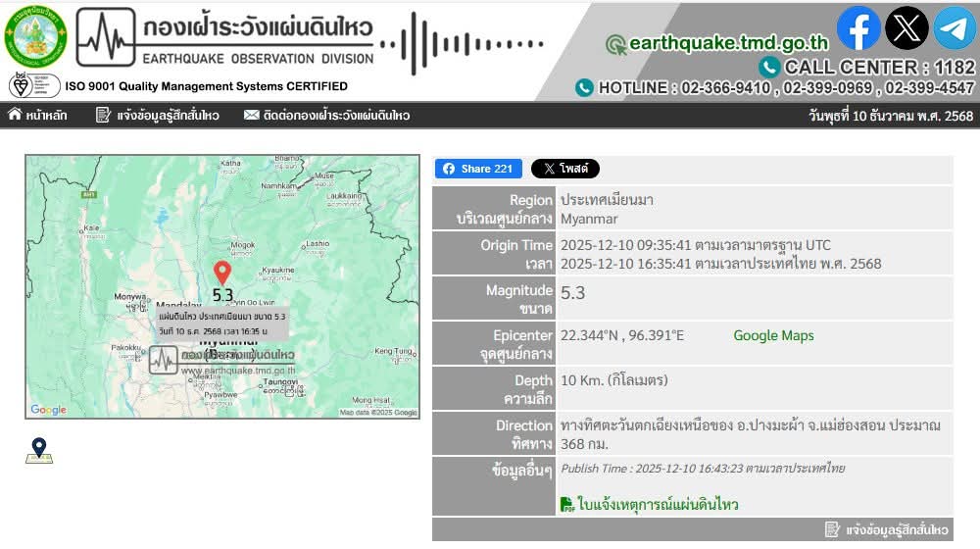Click the Thai Meteorological Department logo

pos(34,36)
